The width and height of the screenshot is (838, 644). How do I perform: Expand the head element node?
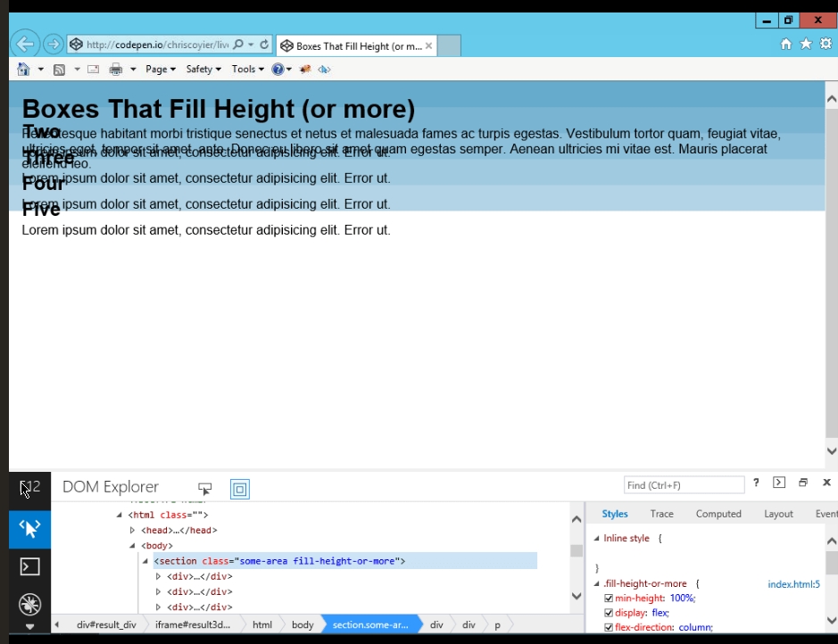tap(133, 531)
